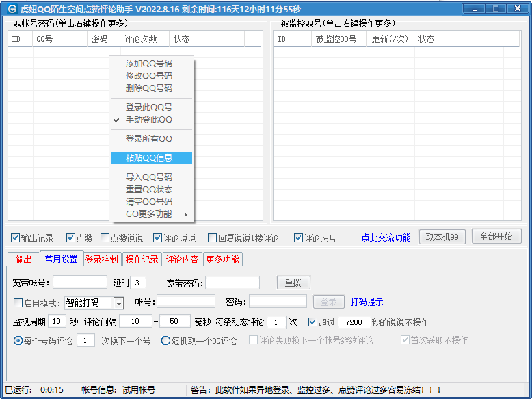
Task: Enable 启用模式 checkbox
Action: point(18,303)
